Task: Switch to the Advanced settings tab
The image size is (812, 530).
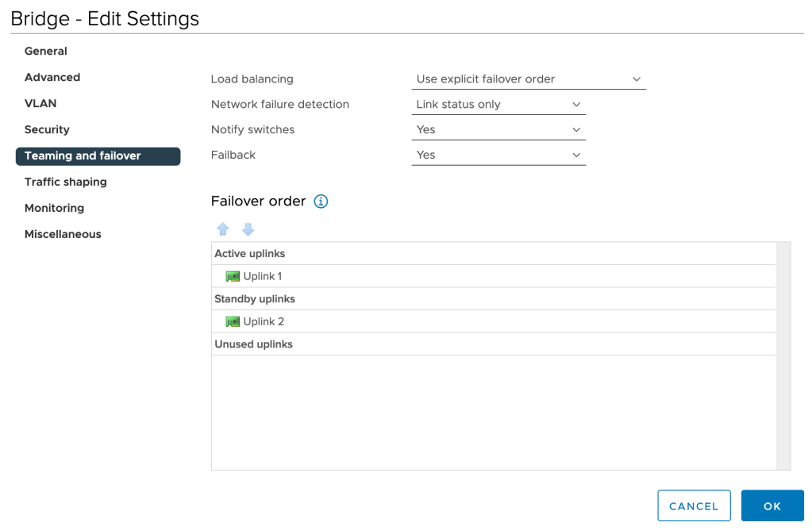Action: point(52,78)
